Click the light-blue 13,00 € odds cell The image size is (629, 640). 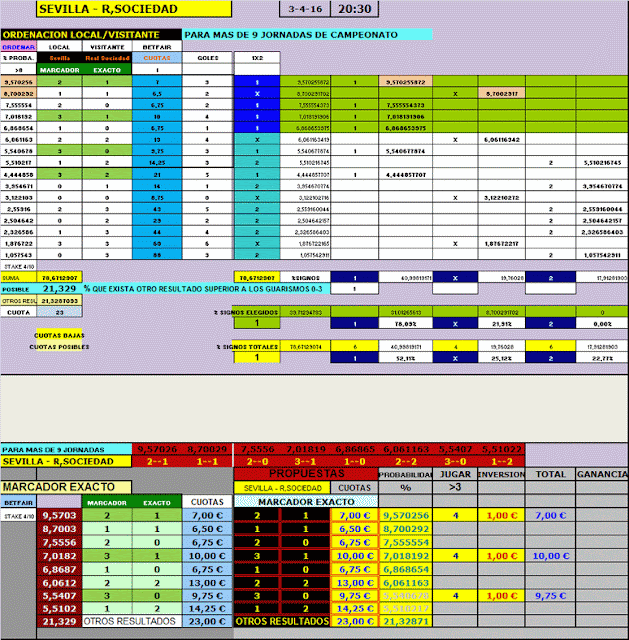(x=207, y=583)
